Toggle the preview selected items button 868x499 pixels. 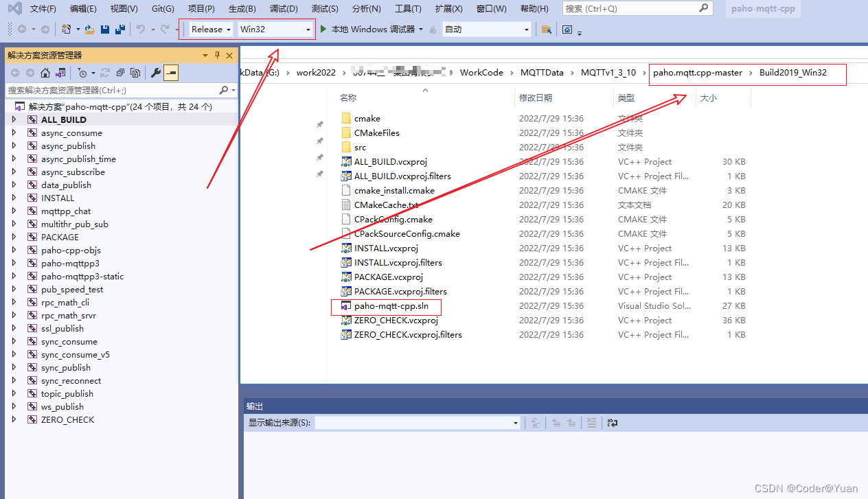pos(171,73)
